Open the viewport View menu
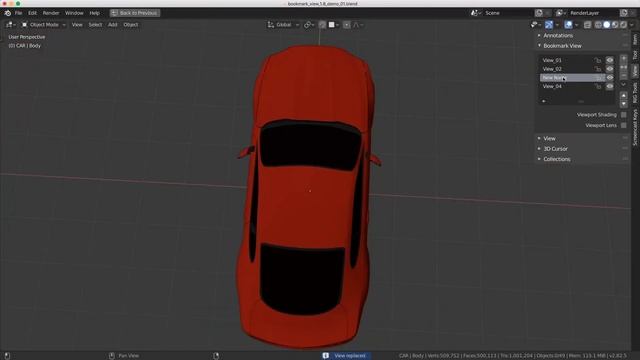The image size is (640, 360). tap(77, 25)
